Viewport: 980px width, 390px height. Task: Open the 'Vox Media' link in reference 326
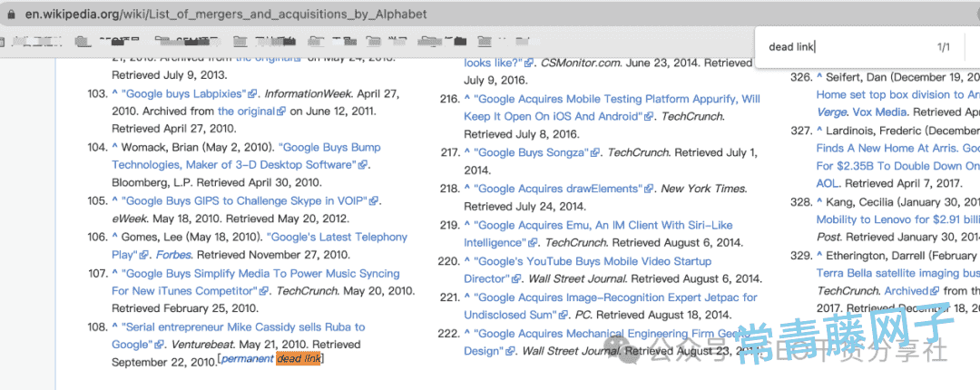881,112
